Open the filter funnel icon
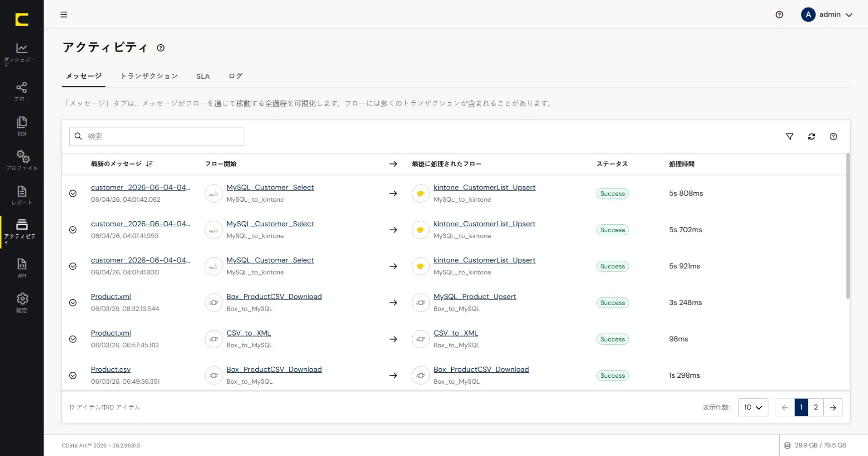Screen dimensions: 868x456 pyautogui.click(x=790, y=136)
